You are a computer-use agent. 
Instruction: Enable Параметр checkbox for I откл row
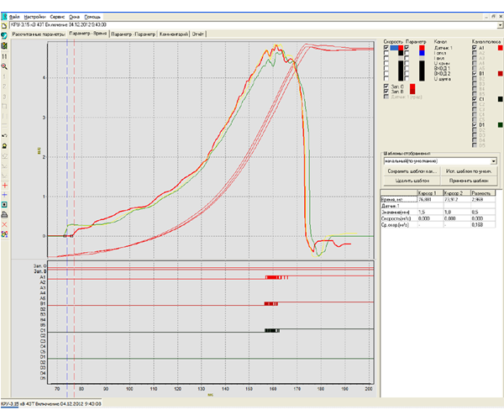click(407, 53)
